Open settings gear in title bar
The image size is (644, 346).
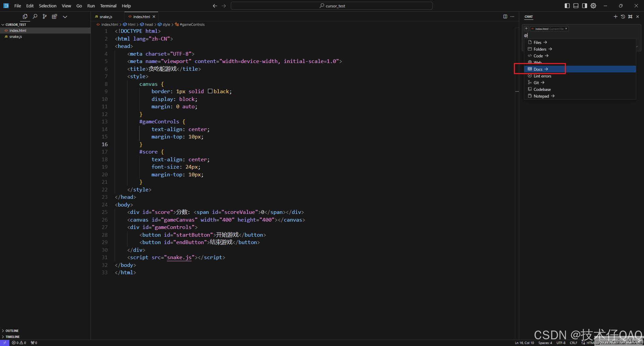[x=593, y=6]
